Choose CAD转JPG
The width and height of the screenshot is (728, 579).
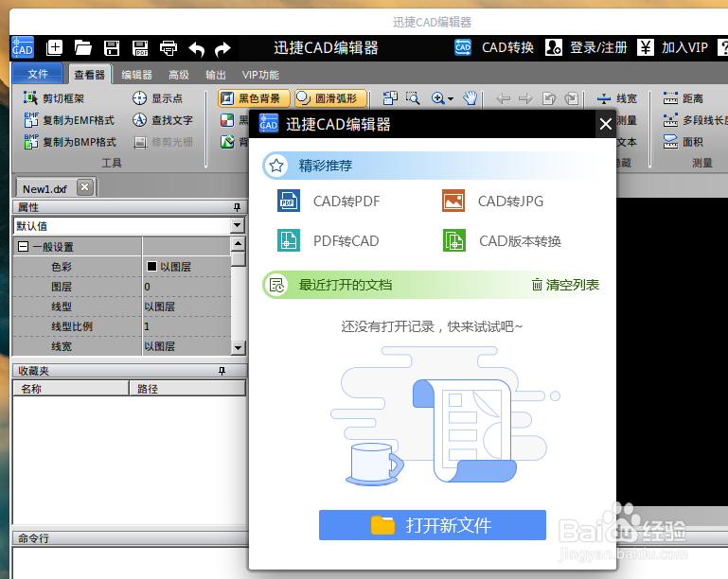coord(492,201)
